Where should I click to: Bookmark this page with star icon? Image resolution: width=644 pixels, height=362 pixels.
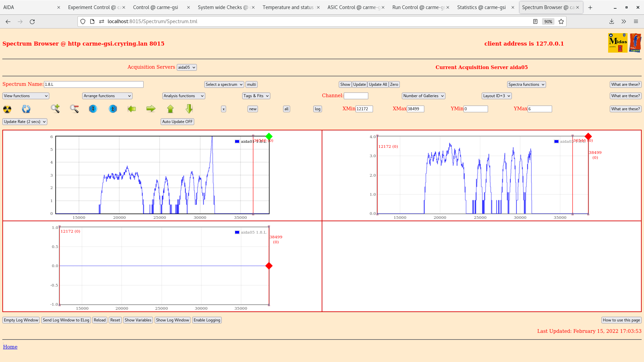(x=561, y=21)
